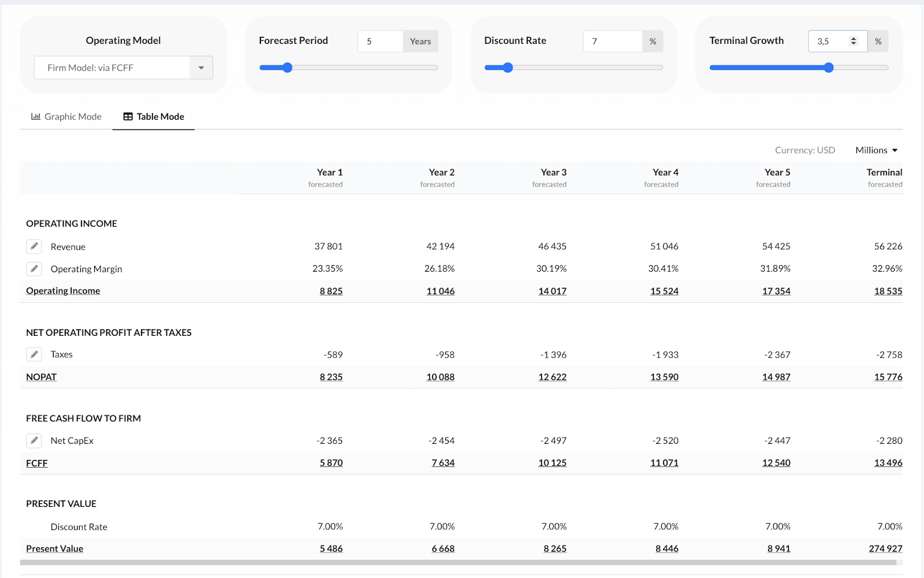Click the Forecast Period years input field
The image size is (924, 578).
(x=379, y=41)
